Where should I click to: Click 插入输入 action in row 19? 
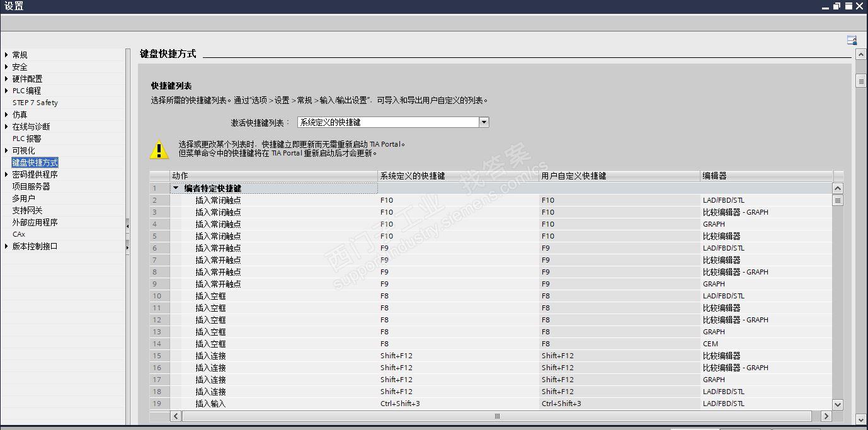(x=210, y=404)
